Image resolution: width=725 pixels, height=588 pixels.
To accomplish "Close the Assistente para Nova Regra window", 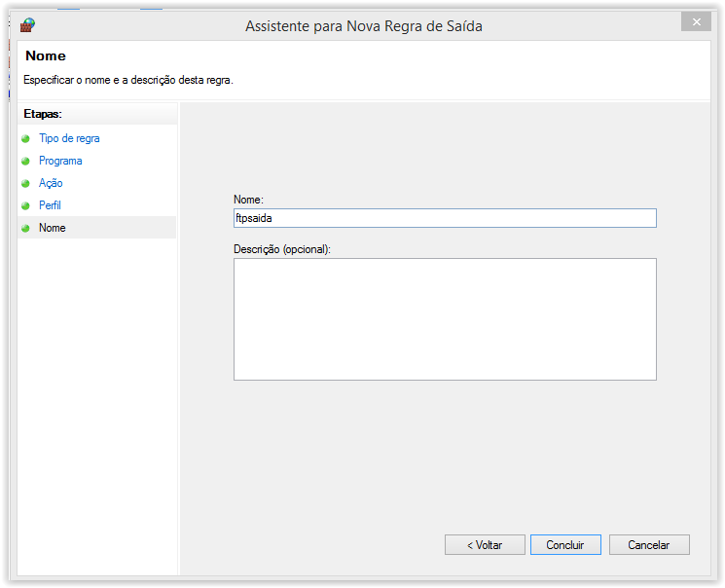I will click(x=695, y=21).
